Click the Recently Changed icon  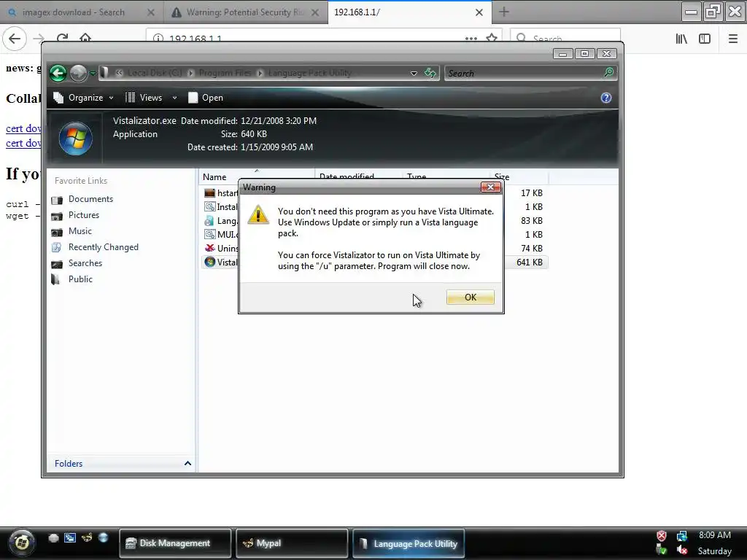pyautogui.click(x=57, y=247)
